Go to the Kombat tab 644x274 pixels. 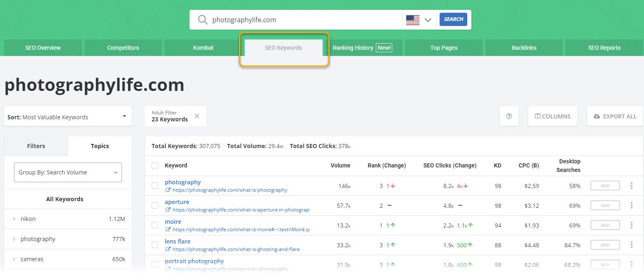point(203,48)
